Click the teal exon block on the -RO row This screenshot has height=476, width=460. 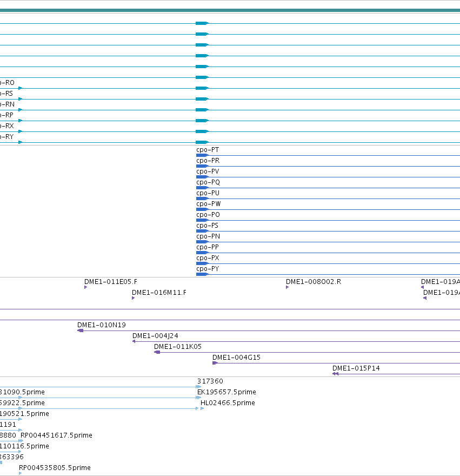tap(202, 88)
